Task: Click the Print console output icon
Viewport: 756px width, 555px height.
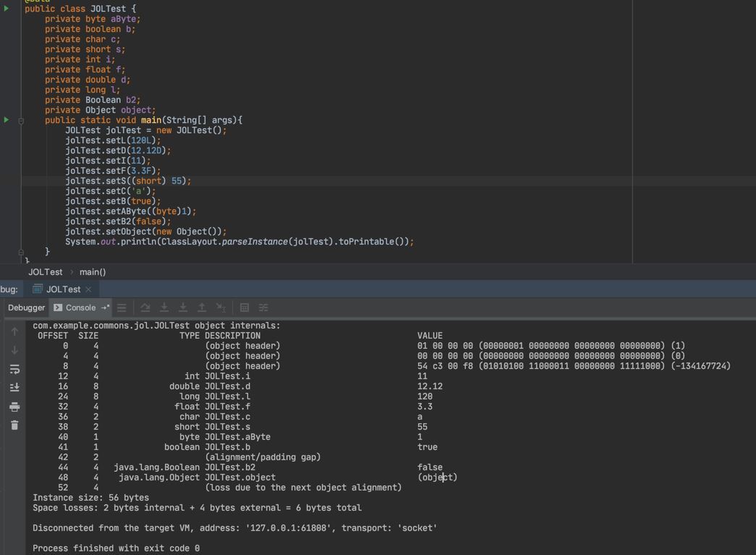Action: coord(14,407)
